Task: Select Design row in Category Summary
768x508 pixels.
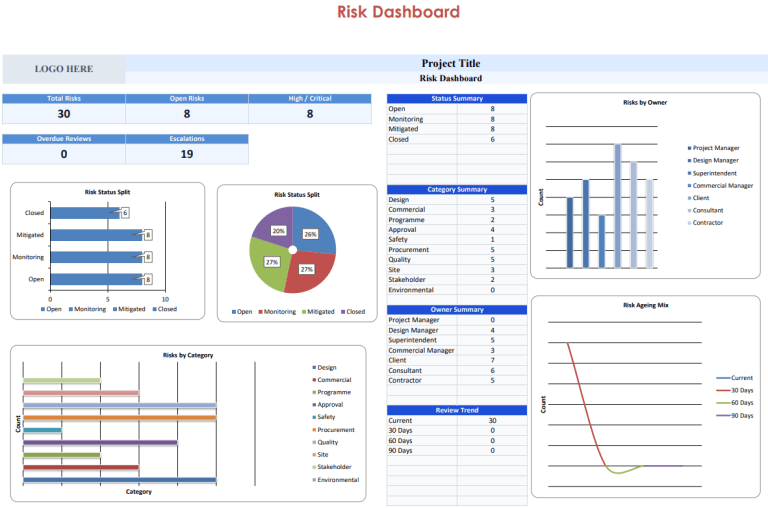Action: pos(457,199)
